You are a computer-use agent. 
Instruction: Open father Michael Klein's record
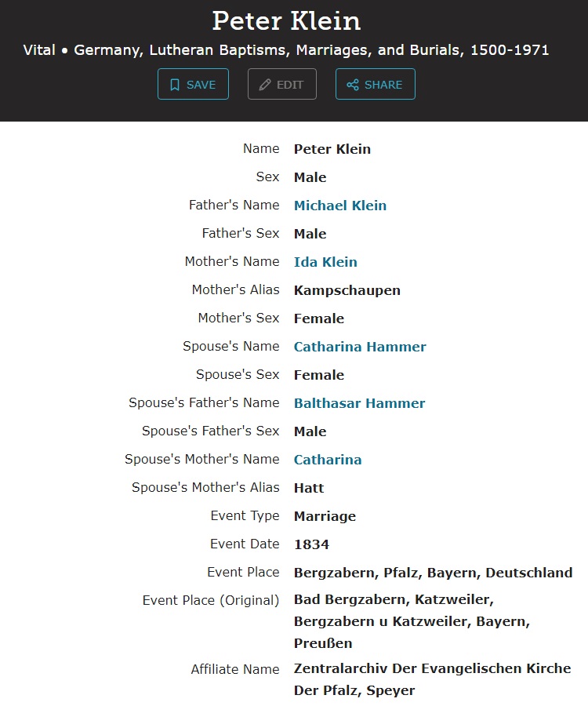coord(339,206)
